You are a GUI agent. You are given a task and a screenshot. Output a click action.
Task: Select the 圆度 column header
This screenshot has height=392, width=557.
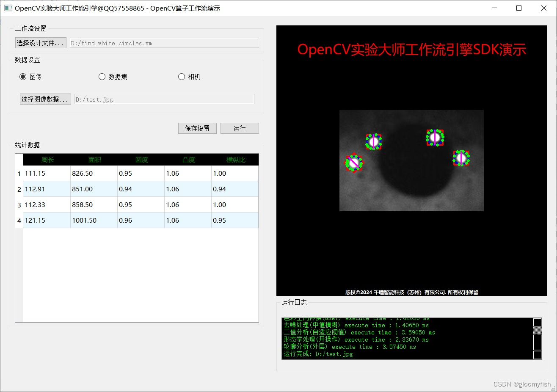[141, 160]
